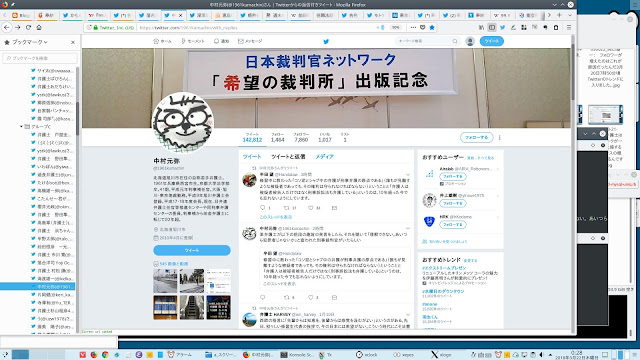Follow the third suggested user with the blue shield avatar
The width and height of the screenshot is (640, 360).
[x=453, y=224]
